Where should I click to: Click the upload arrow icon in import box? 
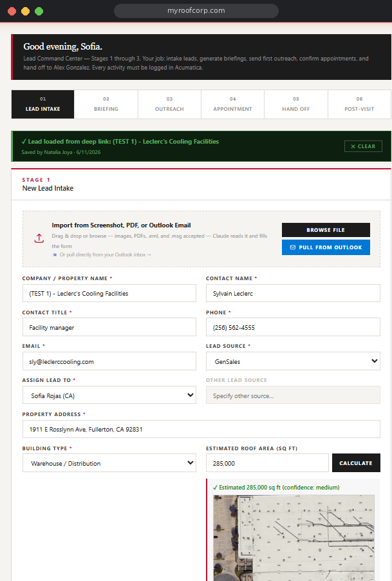tap(39, 238)
